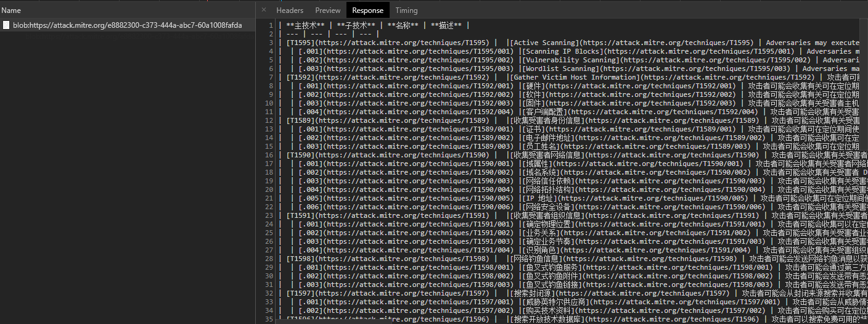Click the [T1597] technique ID text

coord(301,293)
